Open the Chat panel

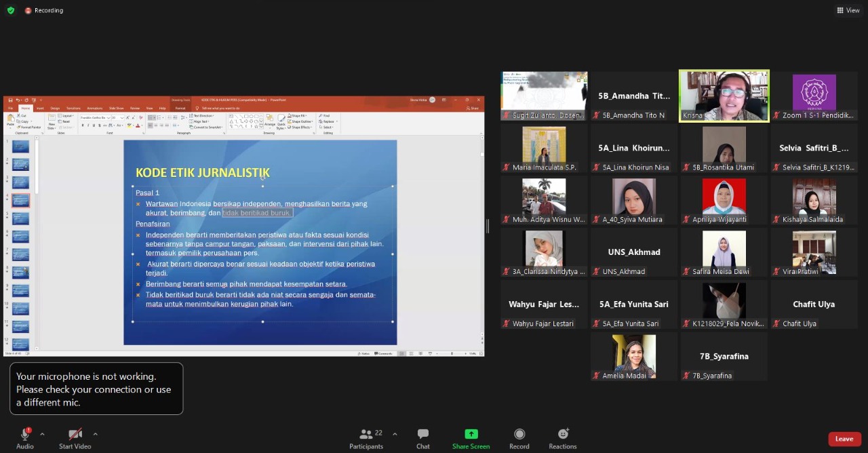click(422, 438)
